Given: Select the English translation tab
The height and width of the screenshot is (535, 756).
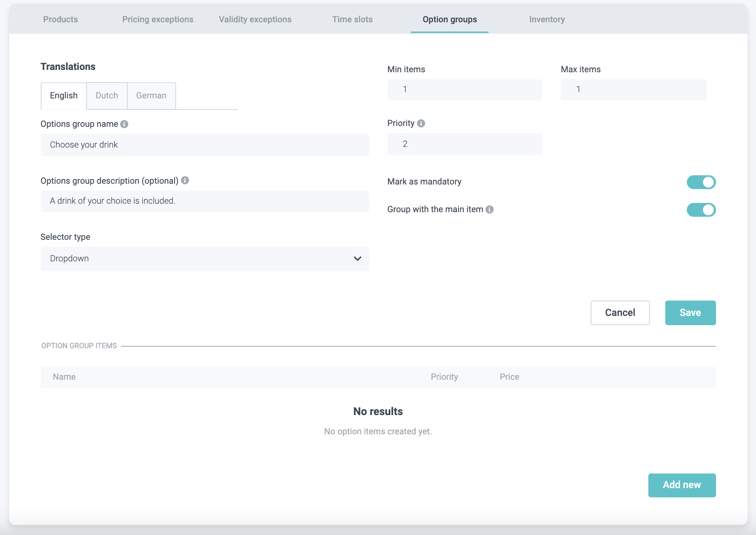Looking at the screenshot, I should [x=64, y=96].
